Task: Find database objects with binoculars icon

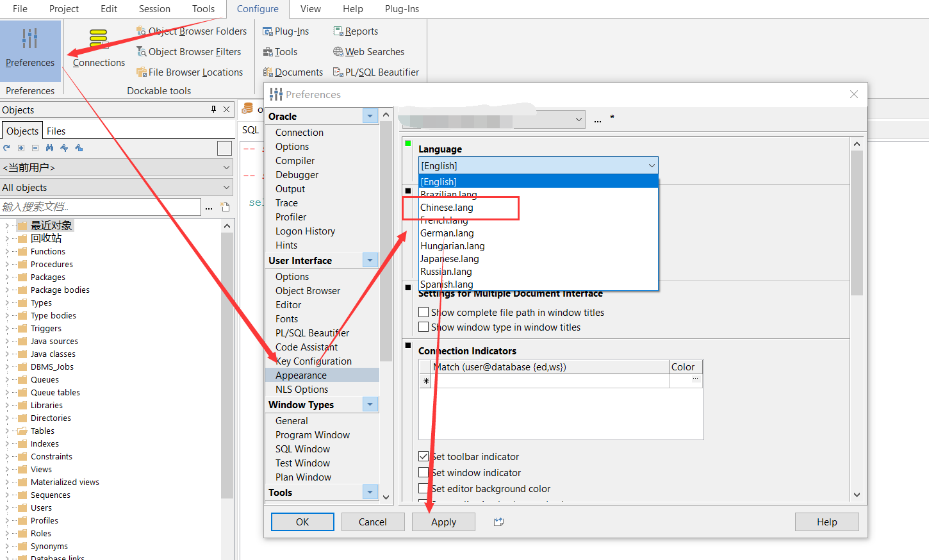Action: coord(49,148)
